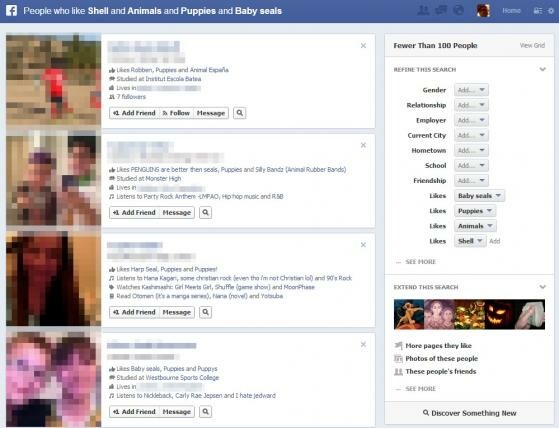Dismiss the Westbourne Sports College result
The height and width of the screenshot is (428, 559).
(x=363, y=345)
